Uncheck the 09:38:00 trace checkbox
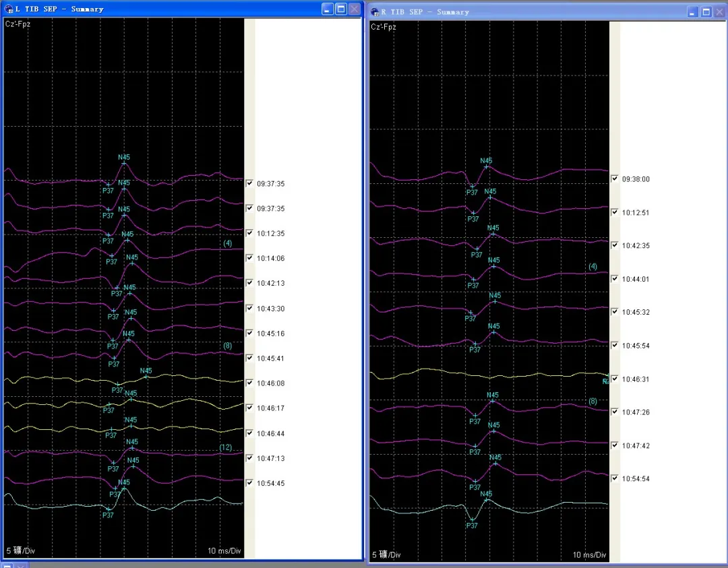728x568 pixels. (615, 179)
